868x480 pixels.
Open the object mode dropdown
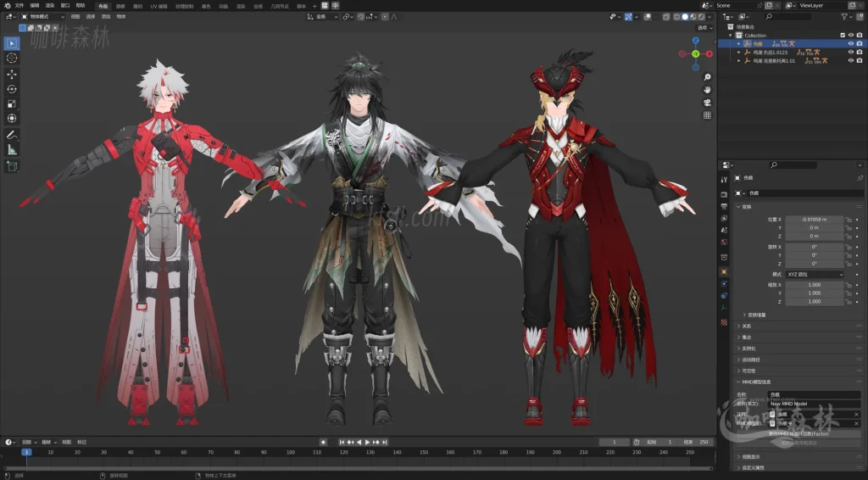pos(42,17)
